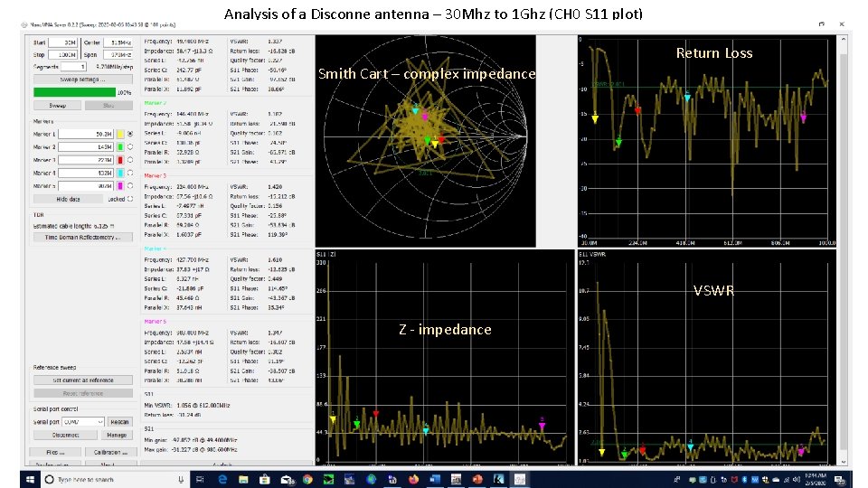Click the Min VSWR readout
The width and height of the screenshot is (868, 488).
click(187, 406)
